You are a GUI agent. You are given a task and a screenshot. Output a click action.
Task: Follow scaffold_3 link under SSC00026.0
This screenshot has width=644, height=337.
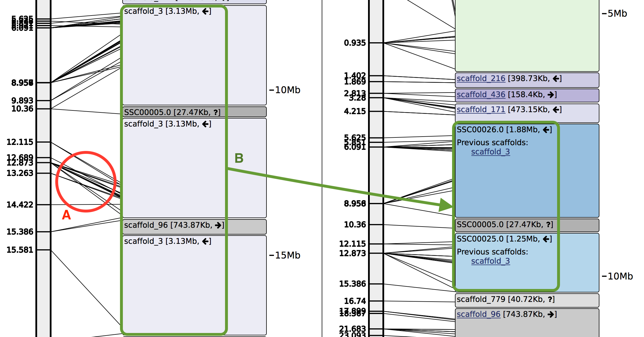[x=490, y=152]
